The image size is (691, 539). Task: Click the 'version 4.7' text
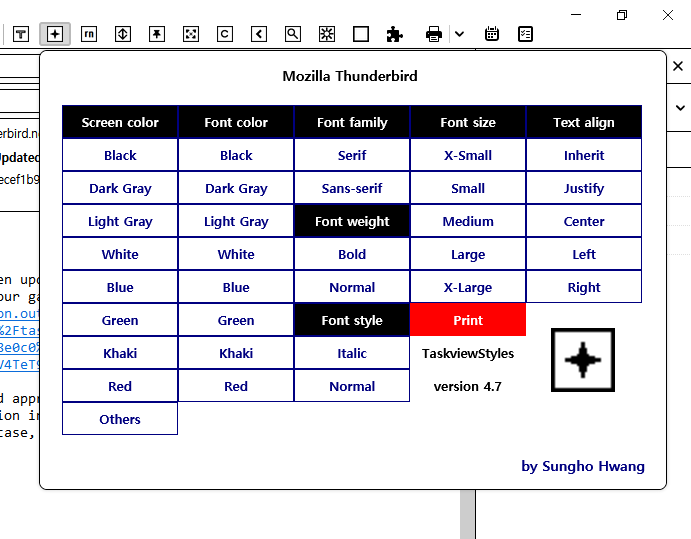pyautogui.click(x=468, y=387)
